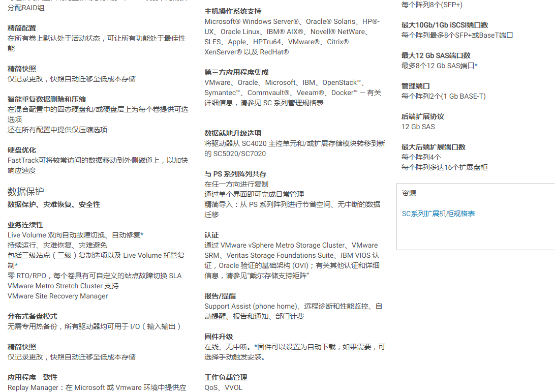Click the 12 Gb SAS value text
555x392 pixels.
point(418,127)
